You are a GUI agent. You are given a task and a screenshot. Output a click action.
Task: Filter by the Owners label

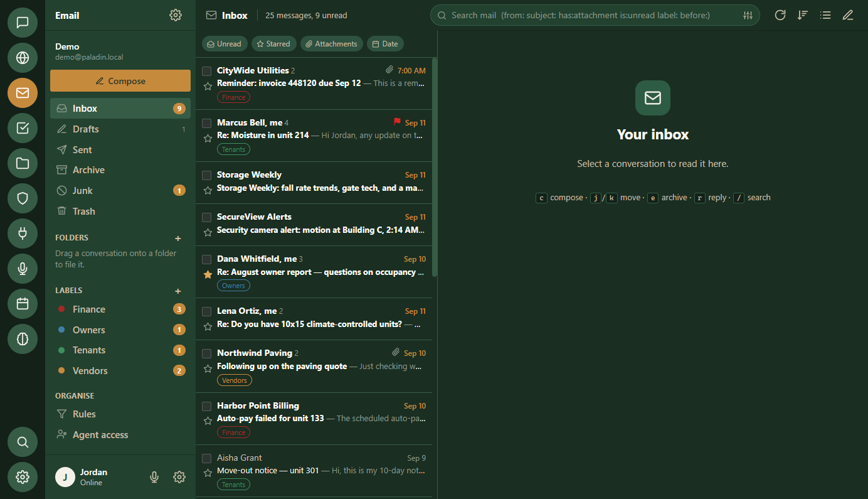(120, 330)
